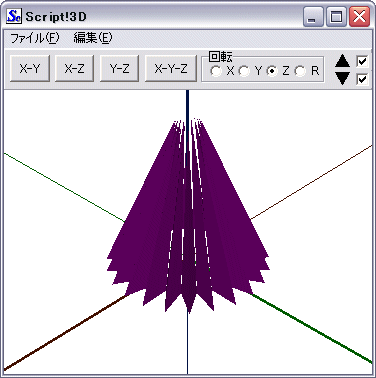Switch to the X-Y-Z view
Viewport: 376px width, 378px height.
(171, 68)
